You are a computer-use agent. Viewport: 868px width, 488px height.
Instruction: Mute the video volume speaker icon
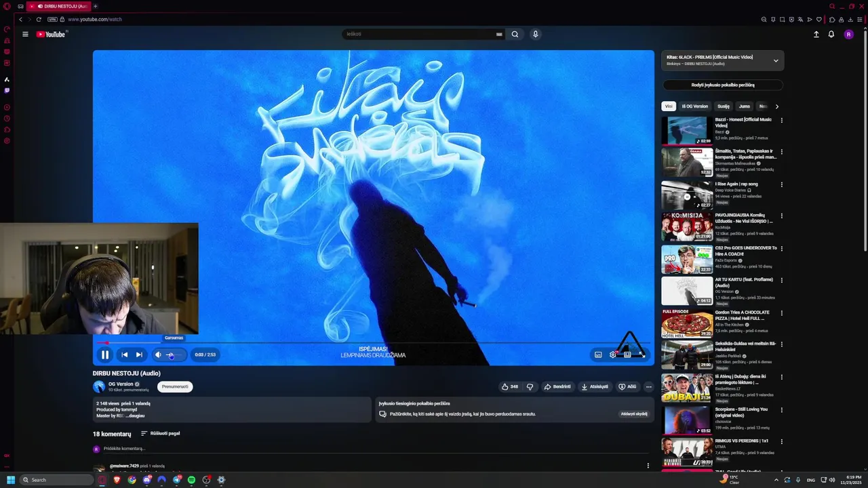pos(158,354)
